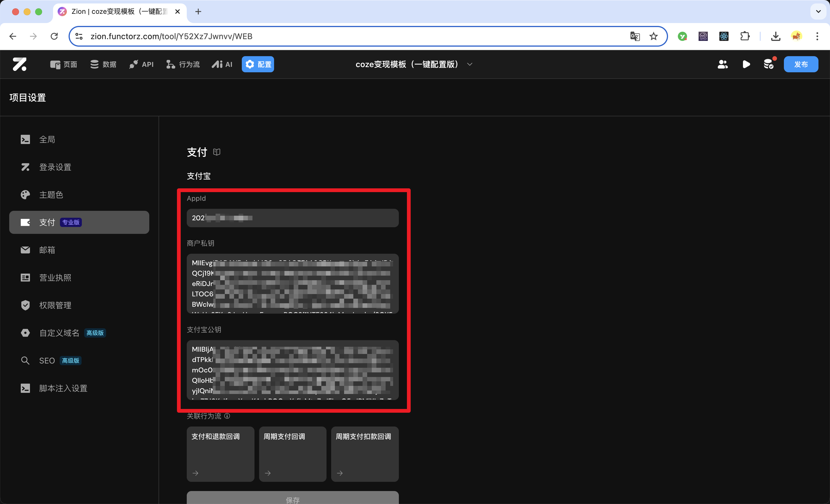Open the collaborators people icon
Image resolution: width=830 pixels, height=504 pixels.
click(x=723, y=64)
